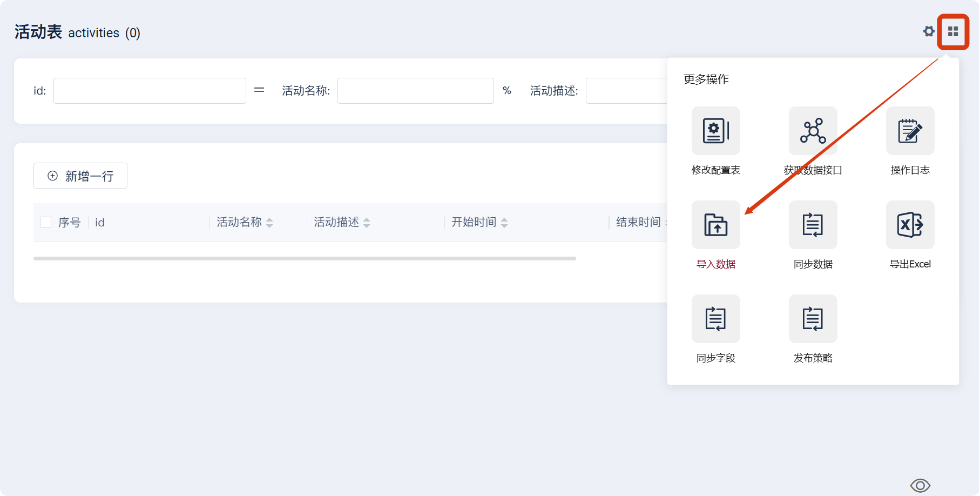Select the 导入数据 import icon
The height and width of the screenshot is (496, 980).
(715, 225)
